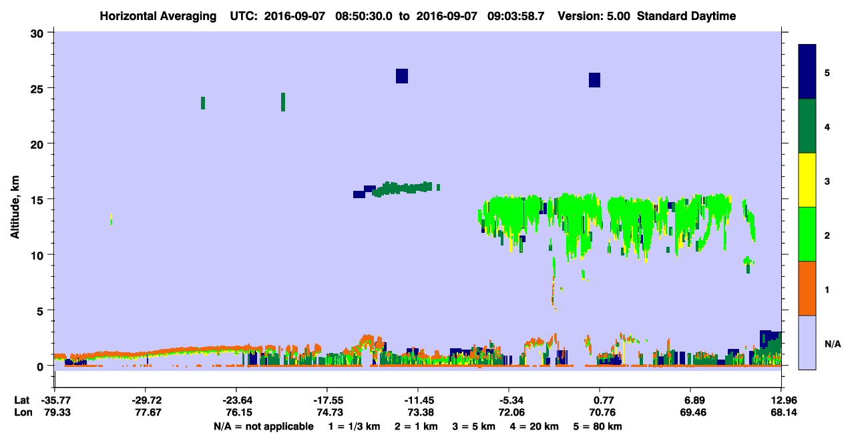868x445 pixels.
Task: Click the altitude tick label '20'
Action: click(x=37, y=143)
